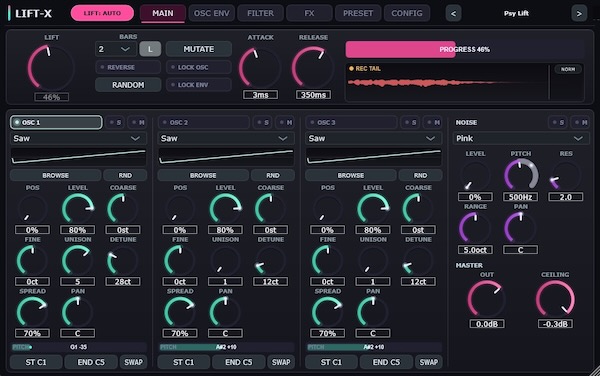Screen dimensions: 600x376
Task: Click the OSC 1 DETUNE knob
Action: 123,260
